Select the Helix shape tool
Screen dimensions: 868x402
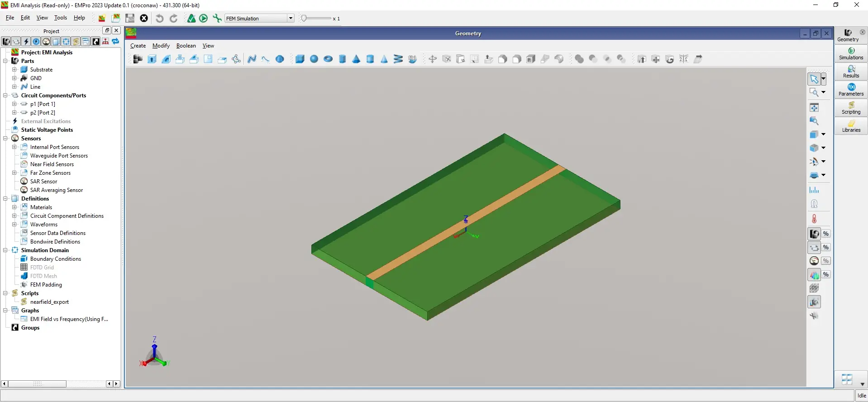(x=398, y=59)
